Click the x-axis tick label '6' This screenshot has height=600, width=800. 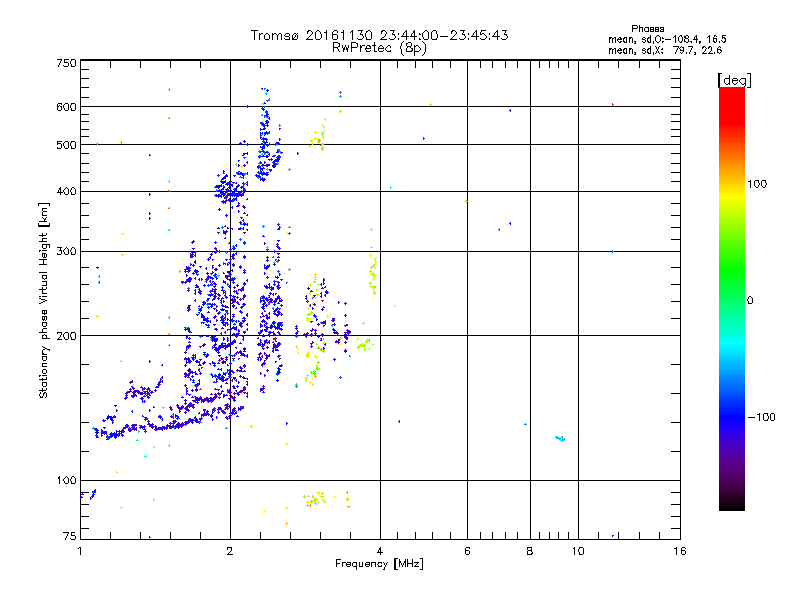tap(467, 551)
